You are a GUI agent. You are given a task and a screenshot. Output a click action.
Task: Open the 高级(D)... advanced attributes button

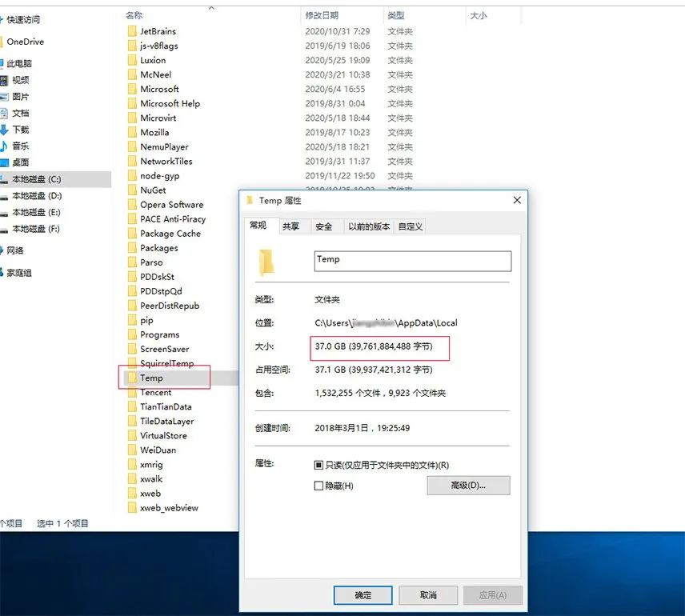468,486
